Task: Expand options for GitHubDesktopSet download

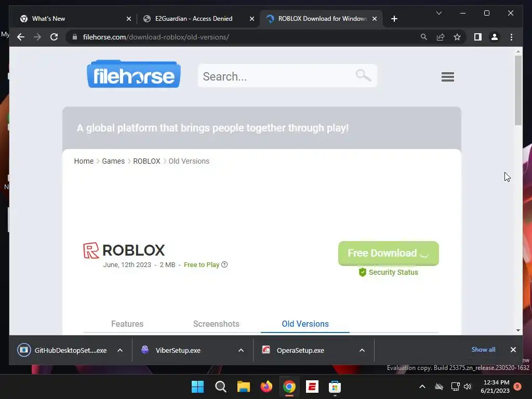Action: tap(120, 350)
